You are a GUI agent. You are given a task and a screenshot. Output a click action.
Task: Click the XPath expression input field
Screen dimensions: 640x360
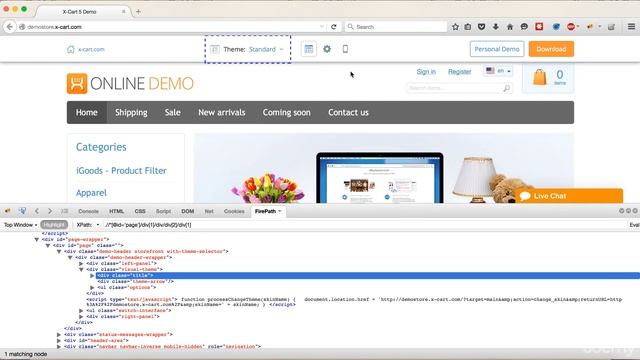365,225
